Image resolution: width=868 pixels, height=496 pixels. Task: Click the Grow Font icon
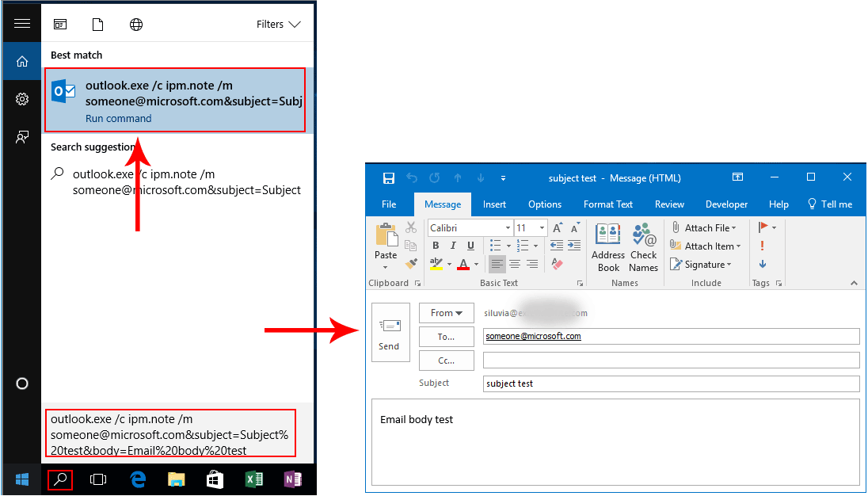558,228
